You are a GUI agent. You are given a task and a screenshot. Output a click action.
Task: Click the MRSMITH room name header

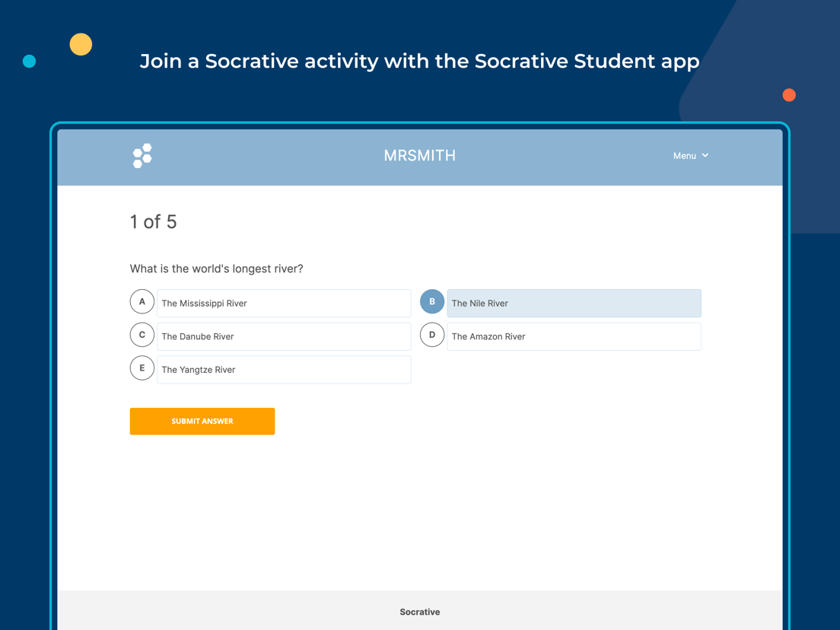pos(419,155)
